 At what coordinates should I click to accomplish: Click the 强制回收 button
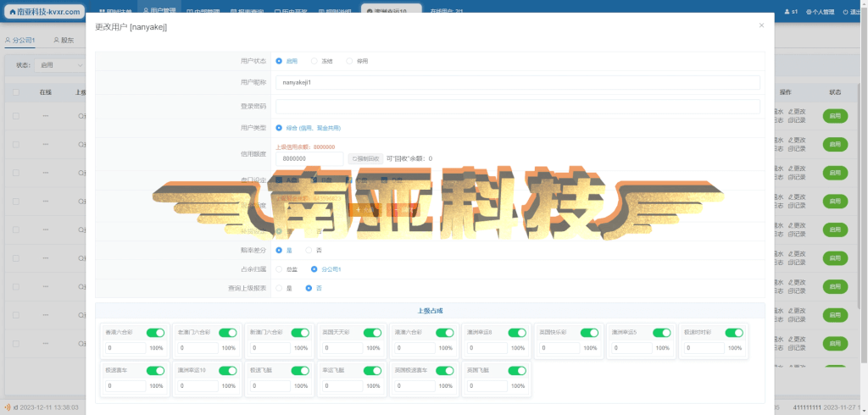click(365, 159)
